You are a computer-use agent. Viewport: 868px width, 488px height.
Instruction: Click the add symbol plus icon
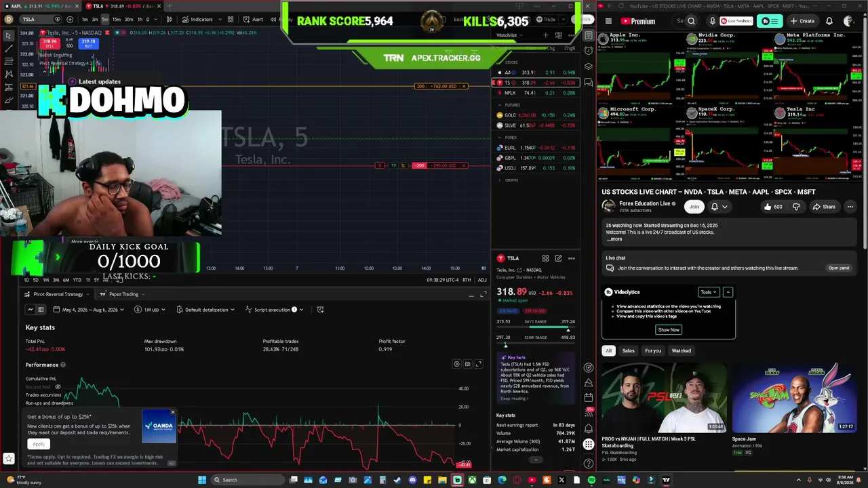[x=68, y=19]
